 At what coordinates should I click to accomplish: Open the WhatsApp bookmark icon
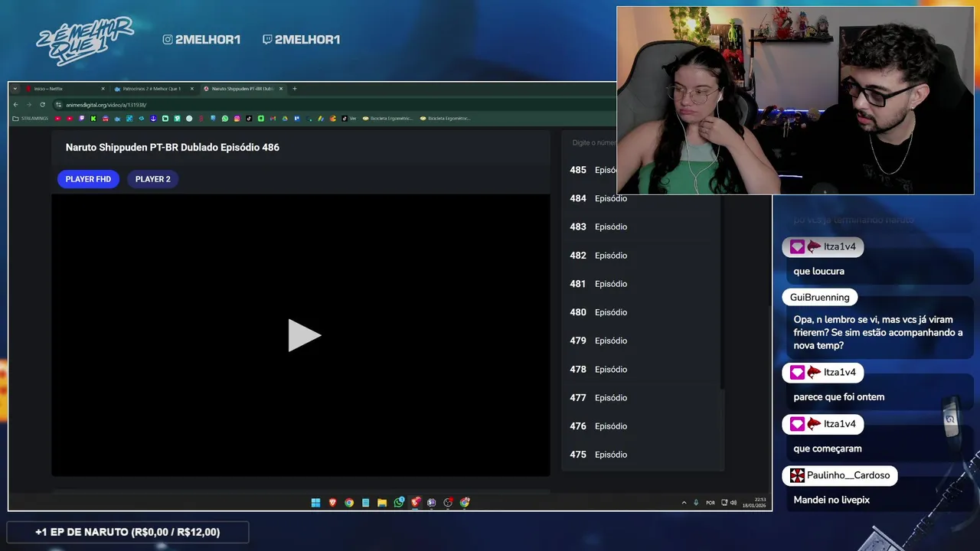pos(225,119)
